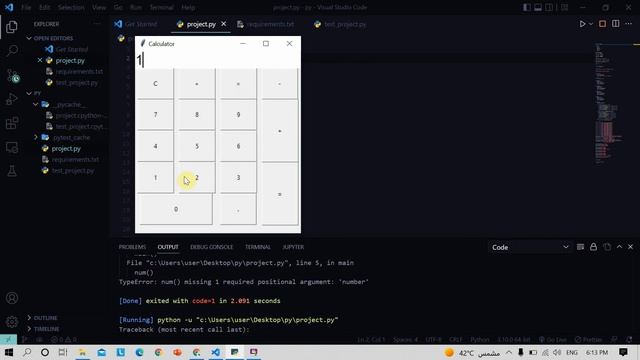Collapse the __pycache__ folder
Viewport: 640px width, 360px height.
[x=36, y=104]
